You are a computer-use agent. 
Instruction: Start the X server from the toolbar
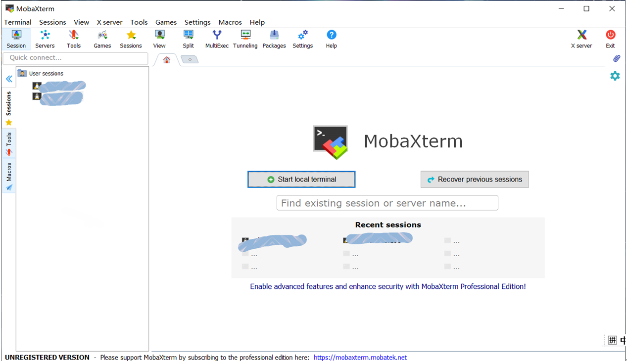(581, 39)
